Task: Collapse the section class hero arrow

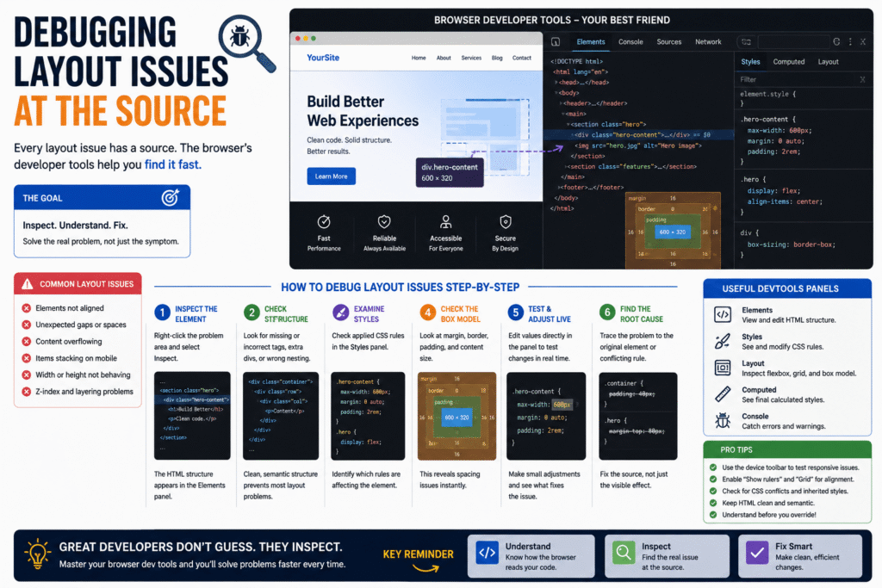Action: (568, 125)
